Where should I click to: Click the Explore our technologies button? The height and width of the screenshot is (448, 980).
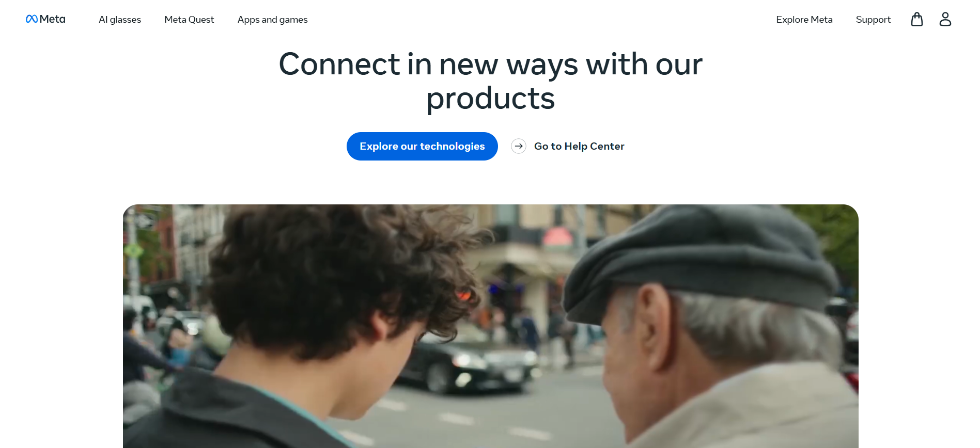(x=422, y=146)
